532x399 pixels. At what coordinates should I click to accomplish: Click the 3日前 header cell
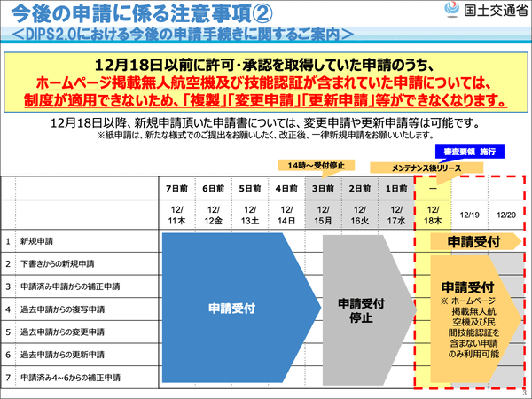point(324,188)
